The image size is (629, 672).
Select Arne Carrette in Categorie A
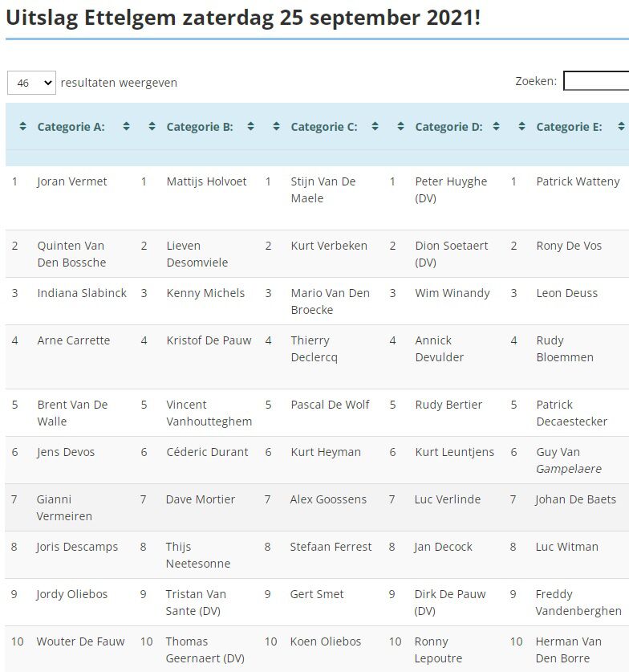click(x=74, y=340)
